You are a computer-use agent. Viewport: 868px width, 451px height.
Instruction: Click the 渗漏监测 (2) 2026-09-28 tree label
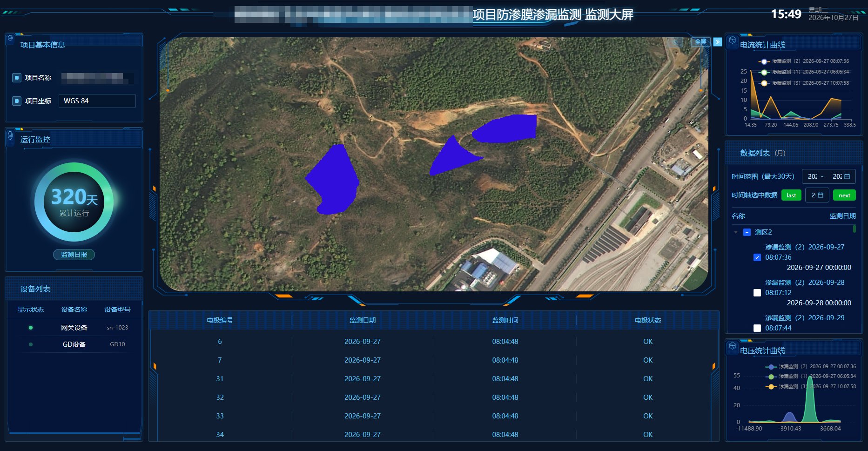[805, 288]
